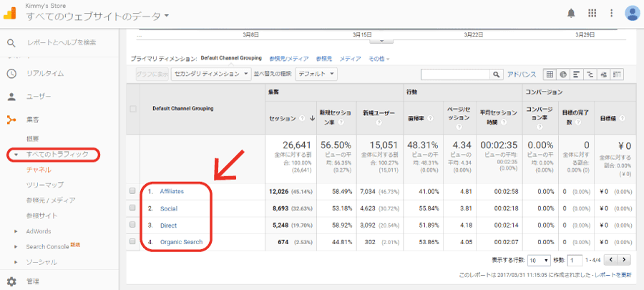Open the Google apps grid

[592, 13]
